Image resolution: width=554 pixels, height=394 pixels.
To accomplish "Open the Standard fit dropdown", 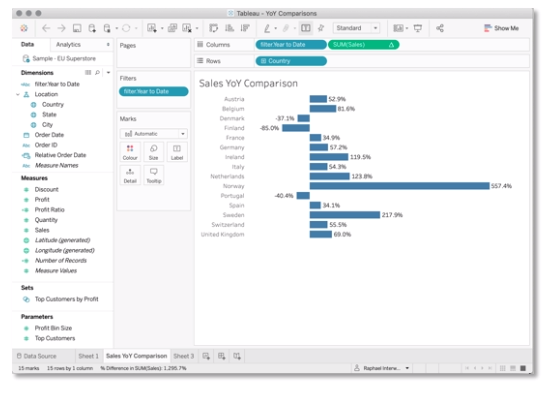I will coord(356,28).
